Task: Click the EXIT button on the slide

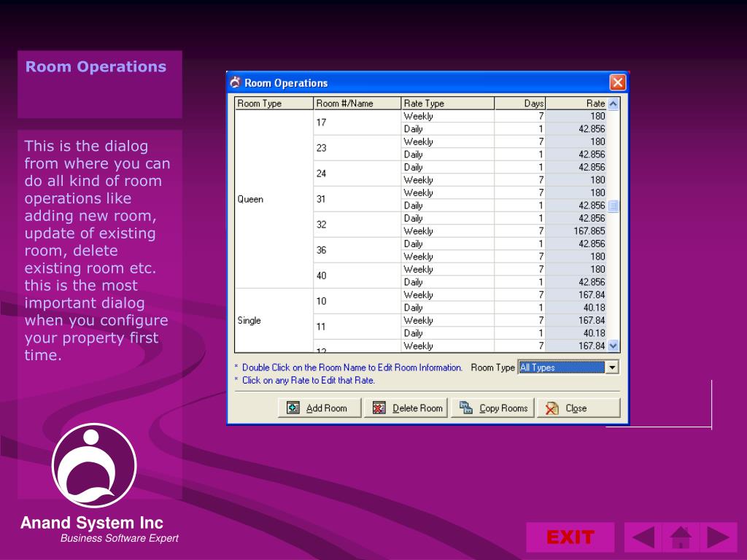Action: tap(570, 537)
